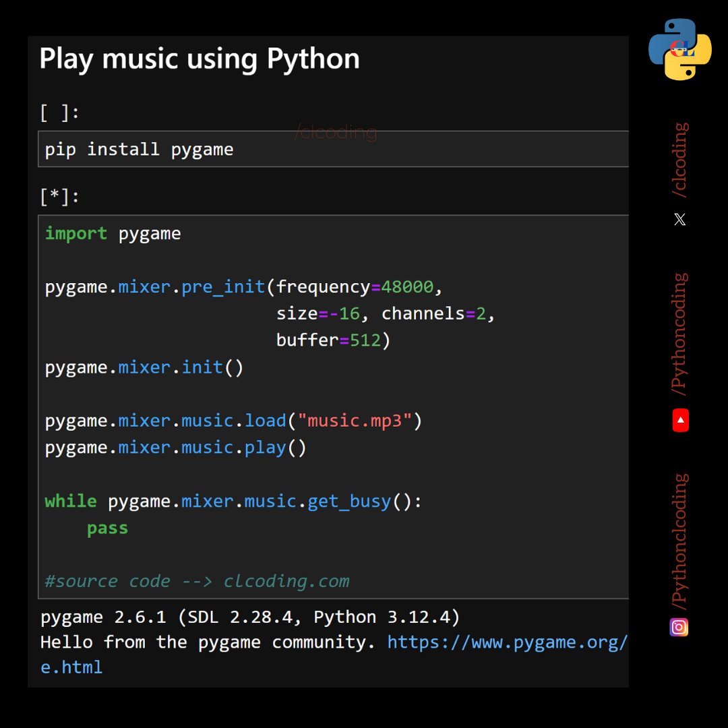This screenshot has width=728, height=728.
Task: Click the e.html link continuation
Action: (x=71, y=667)
